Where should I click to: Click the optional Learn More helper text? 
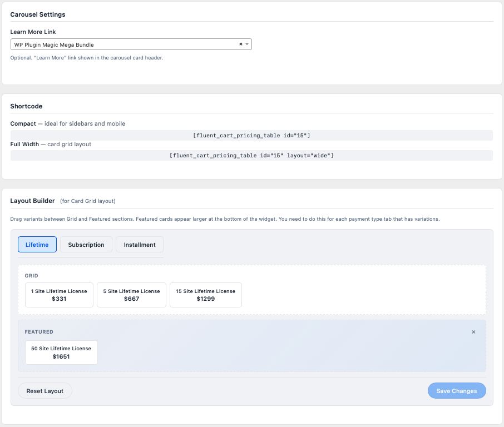pyautogui.click(x=87, y=58)
